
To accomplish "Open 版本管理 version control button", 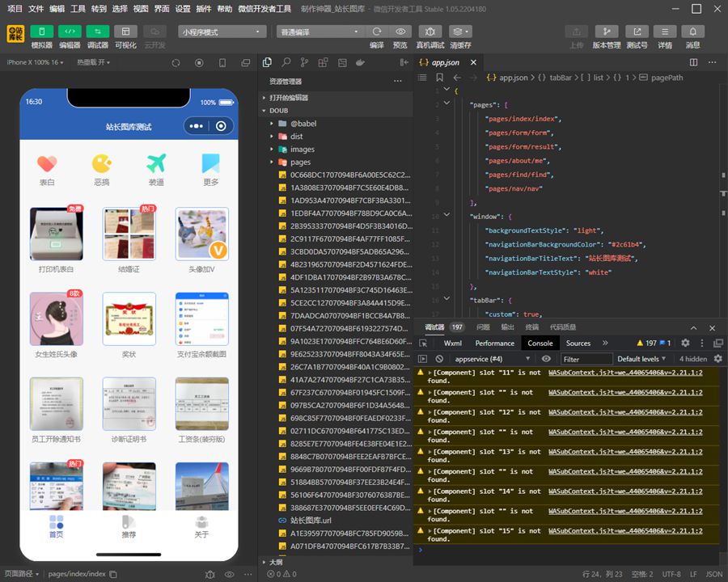I will click(607, 32).
